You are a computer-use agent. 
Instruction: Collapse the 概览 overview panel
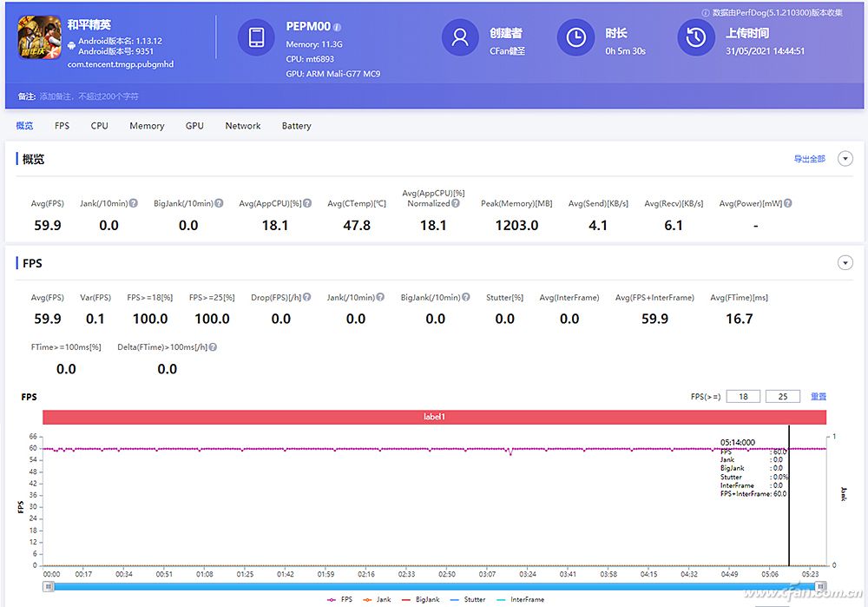pos(845,158)
